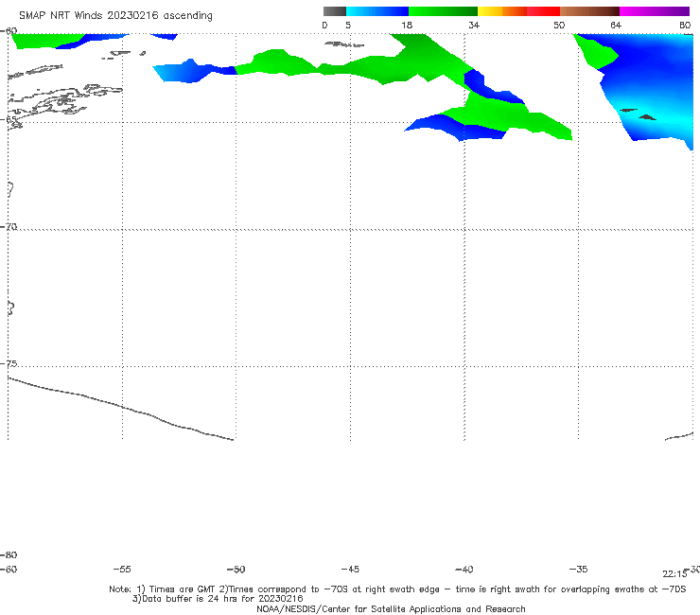Click the cyan-to-blue segment of the color bar

(377, 11)
